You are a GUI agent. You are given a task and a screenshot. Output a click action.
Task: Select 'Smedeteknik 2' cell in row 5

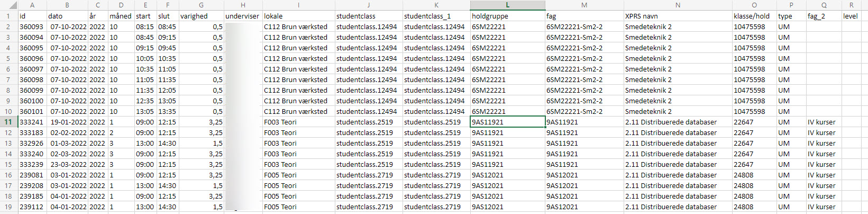tap(678, 58)
